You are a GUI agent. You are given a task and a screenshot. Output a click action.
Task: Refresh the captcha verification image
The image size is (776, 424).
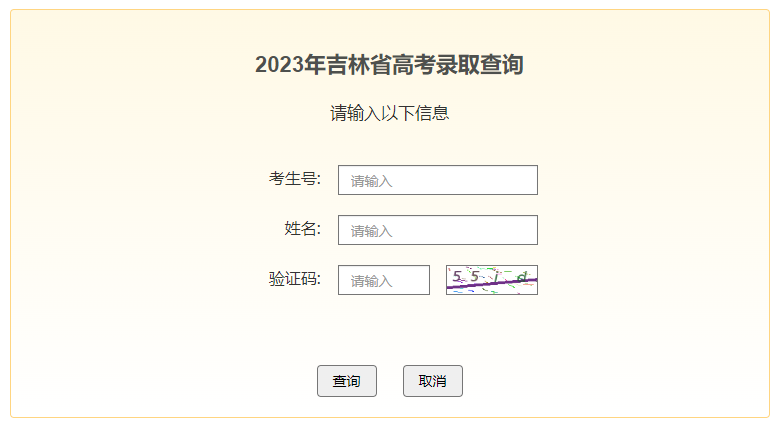click(x=491, y=280)
